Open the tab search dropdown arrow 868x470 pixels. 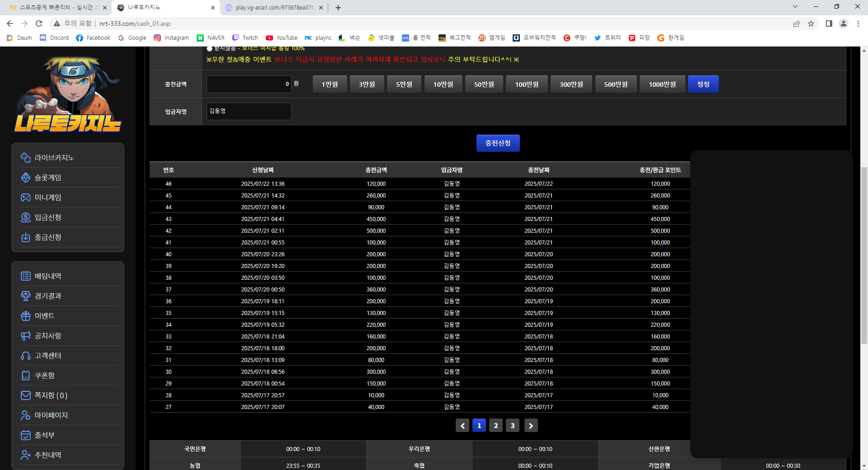[x=795, y=6]
